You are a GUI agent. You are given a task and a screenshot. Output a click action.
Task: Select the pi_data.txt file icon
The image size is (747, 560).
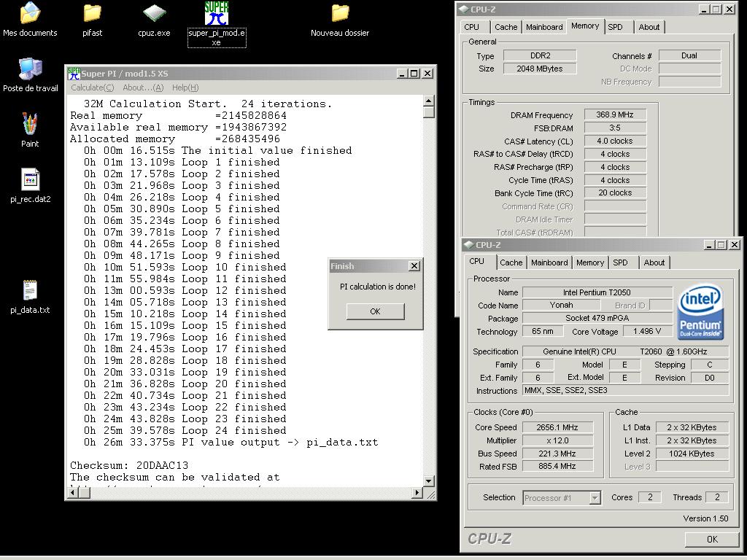coord(29,296)
